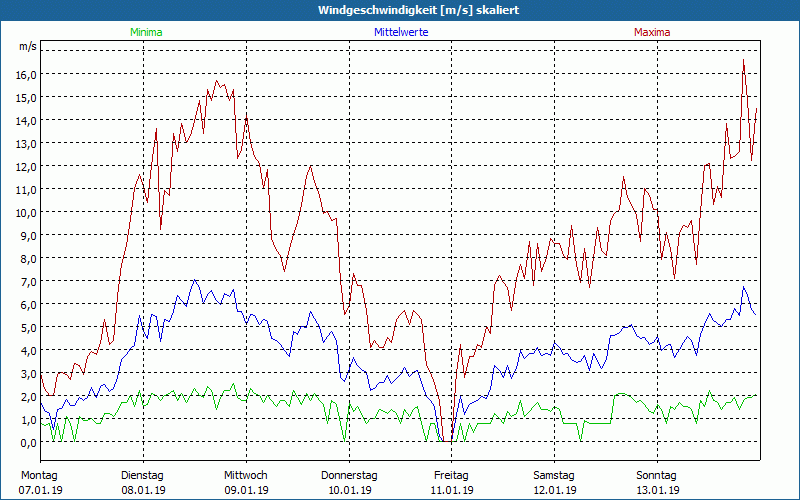
Task: Click the 11,0 y-axis value
Action: pos(28,189)
